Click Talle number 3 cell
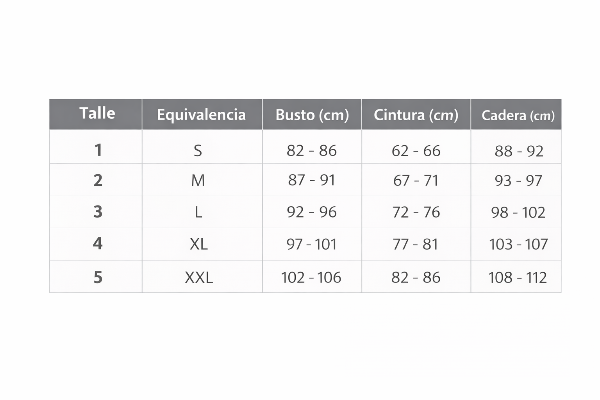600x400 pixels. point(98,212)
